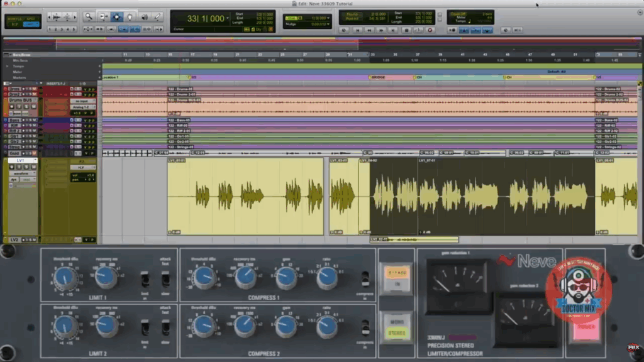Adjust Compress 2 gain knob
The image size is (644, 362).
point(286,326)
